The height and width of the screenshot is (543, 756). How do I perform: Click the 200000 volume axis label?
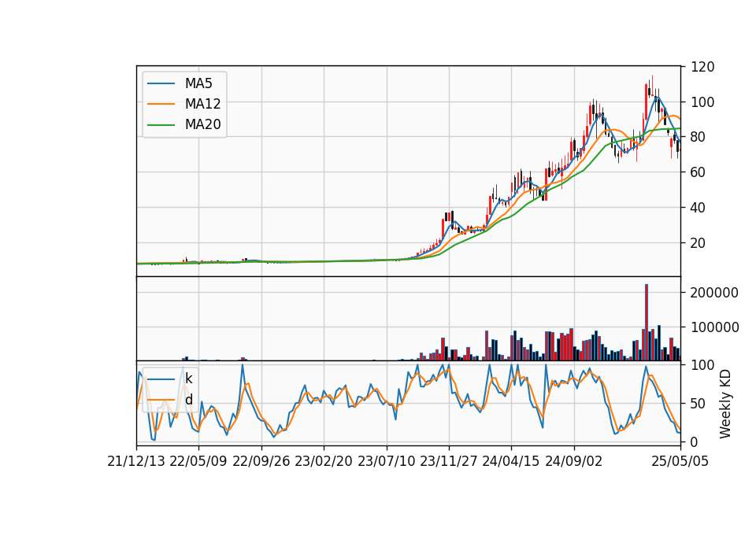coord(714,293)
